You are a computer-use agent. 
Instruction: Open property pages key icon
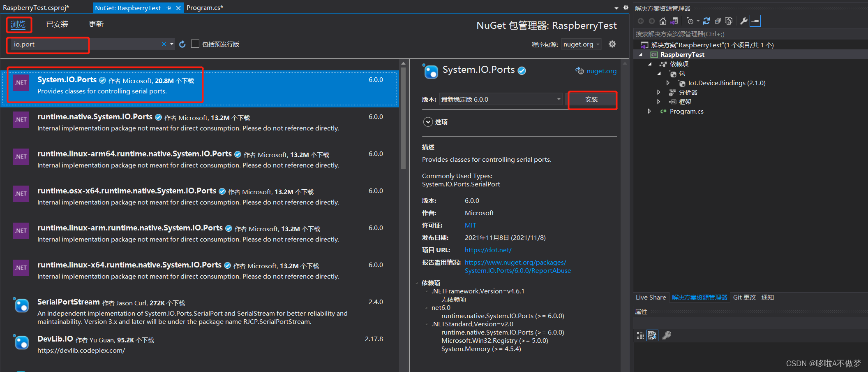[667, 335]
